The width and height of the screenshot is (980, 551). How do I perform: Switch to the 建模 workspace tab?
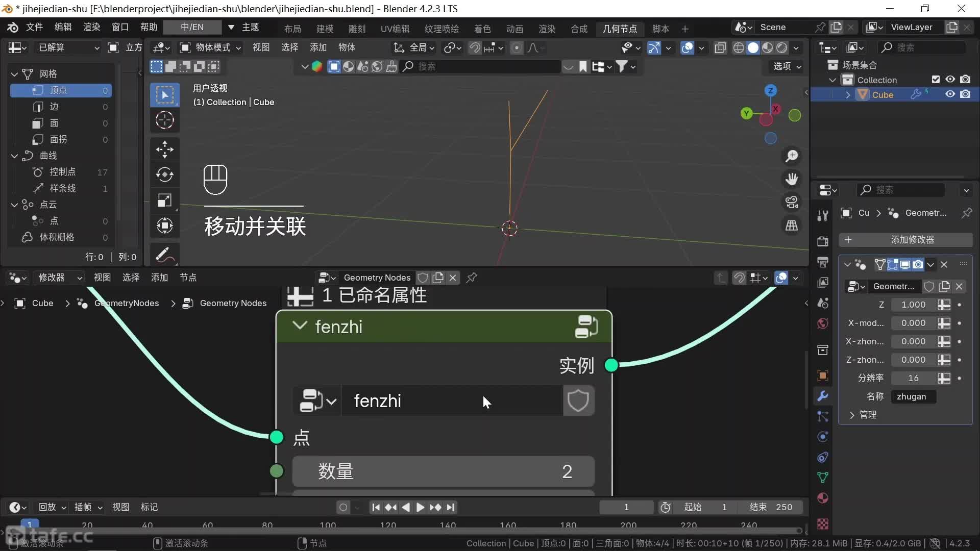325,29
